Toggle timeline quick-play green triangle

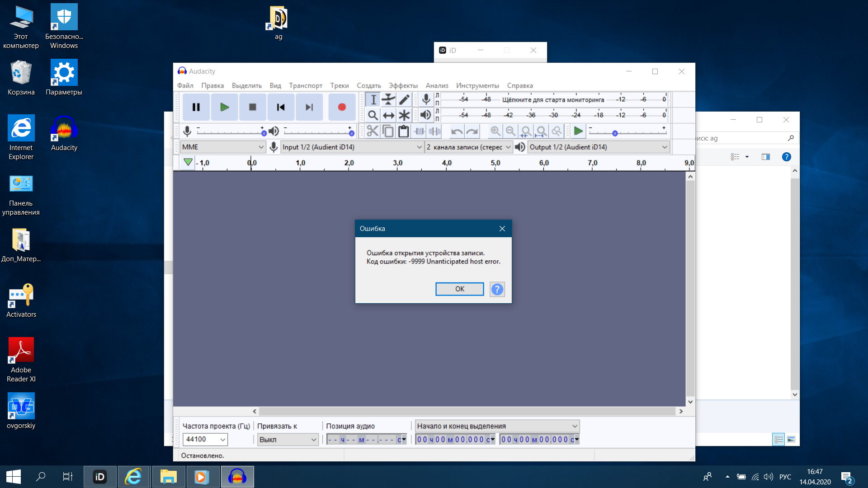point(188,162)
